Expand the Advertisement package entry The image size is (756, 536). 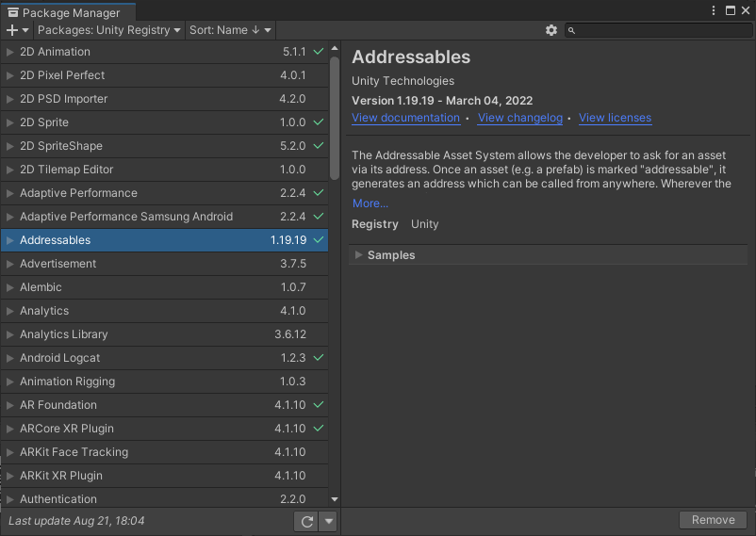[9, 264]
